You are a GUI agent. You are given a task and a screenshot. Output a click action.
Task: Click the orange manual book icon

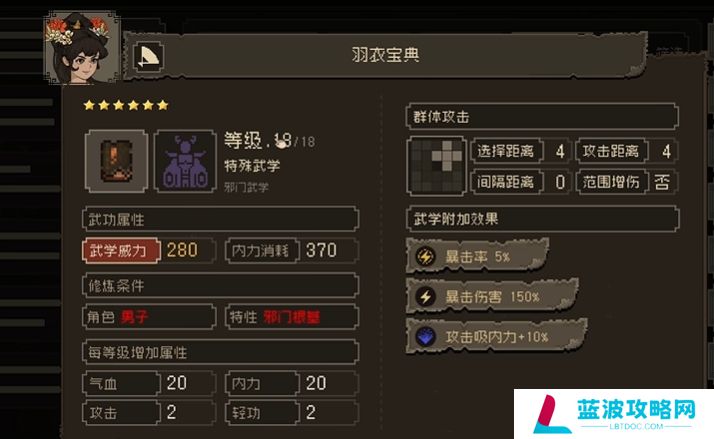coord(117,161)
